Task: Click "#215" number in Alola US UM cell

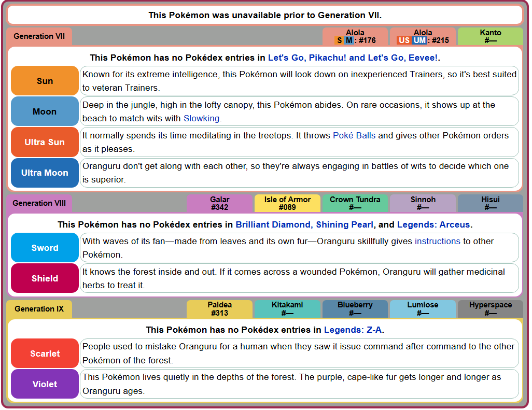Action: coord(441,40)
